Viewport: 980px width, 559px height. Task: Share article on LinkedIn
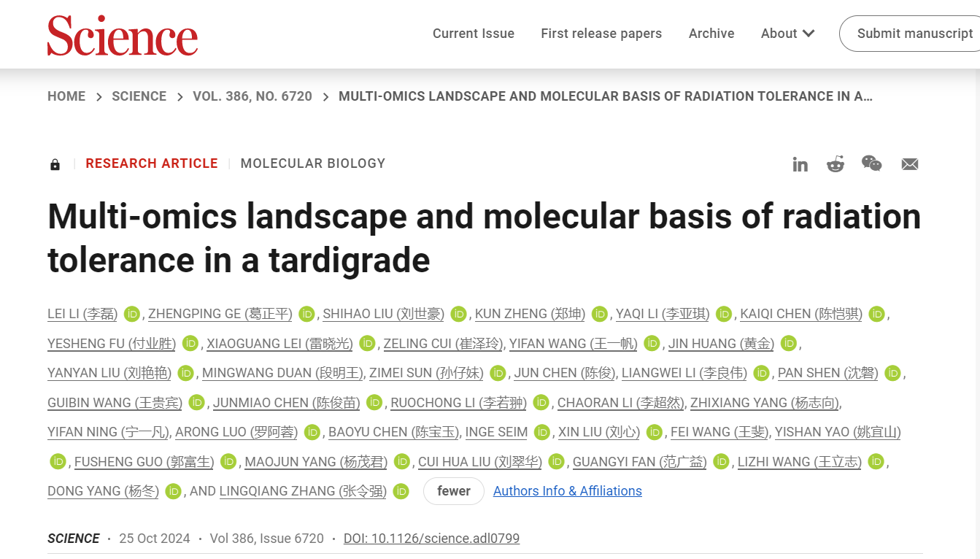(800, 164)
